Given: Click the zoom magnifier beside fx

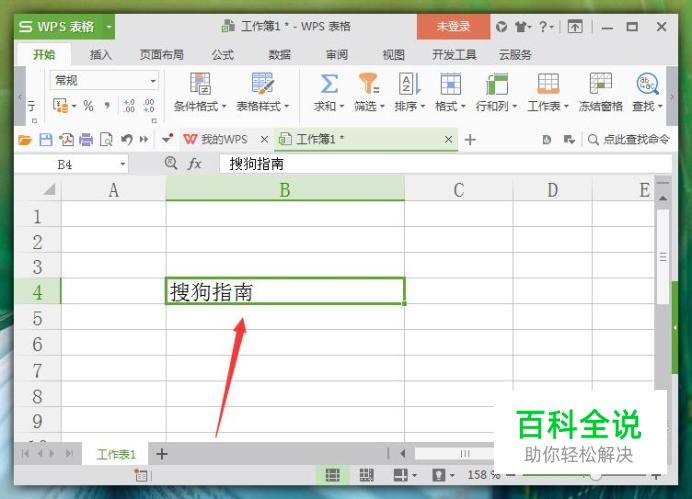Looking at the screenshot, I should [171, 163].
